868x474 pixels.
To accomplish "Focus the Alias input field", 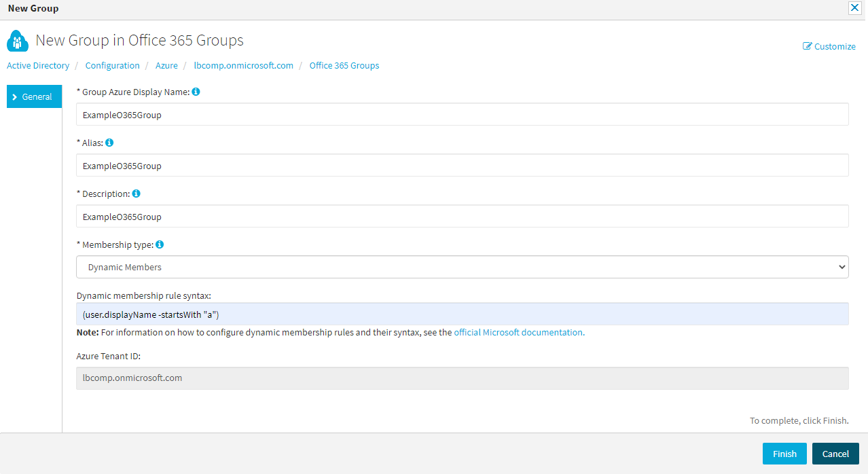I will coord(463,165).
